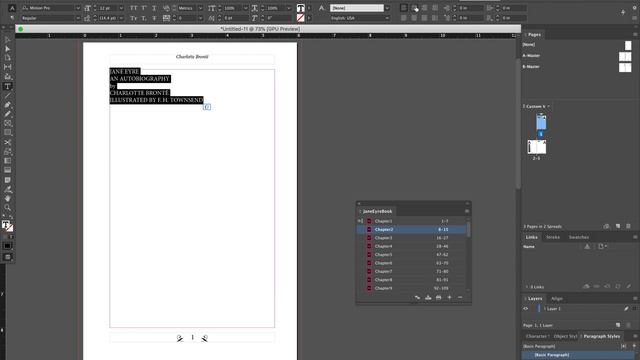Toggle visibility of Layer 1
The image size is (640, 360).
[526, 309]
